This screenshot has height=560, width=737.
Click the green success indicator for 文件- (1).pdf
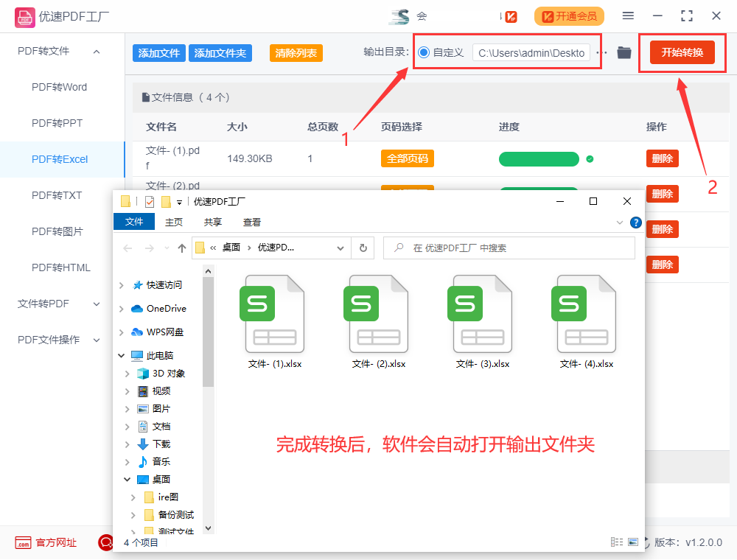click(x=590, y=159)
